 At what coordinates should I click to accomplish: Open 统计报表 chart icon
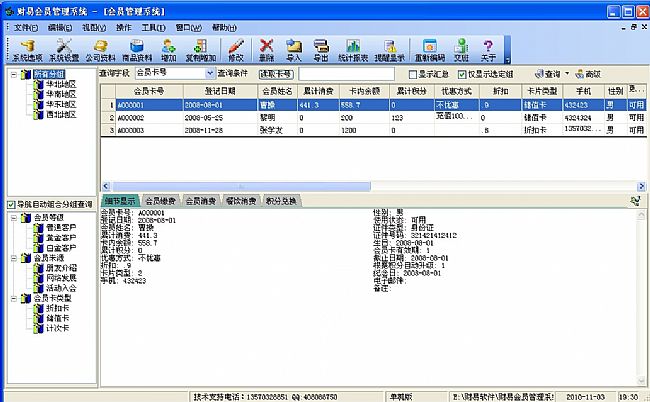point(353,51)
